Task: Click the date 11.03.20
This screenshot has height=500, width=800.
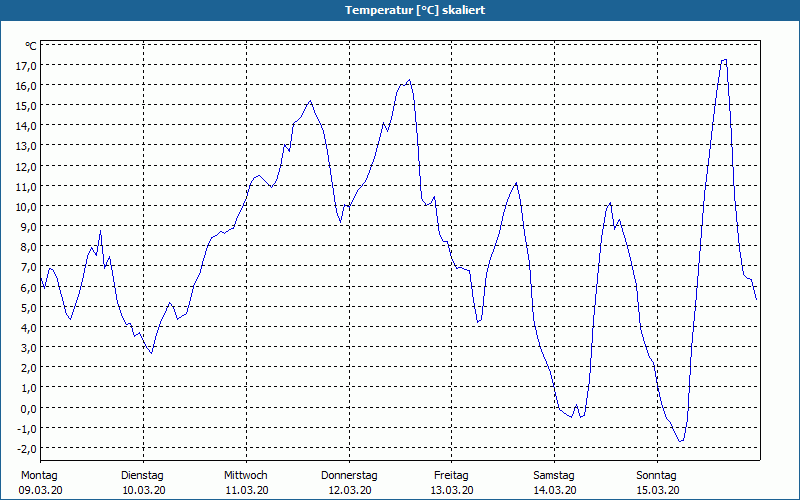Action: [246, 490]
